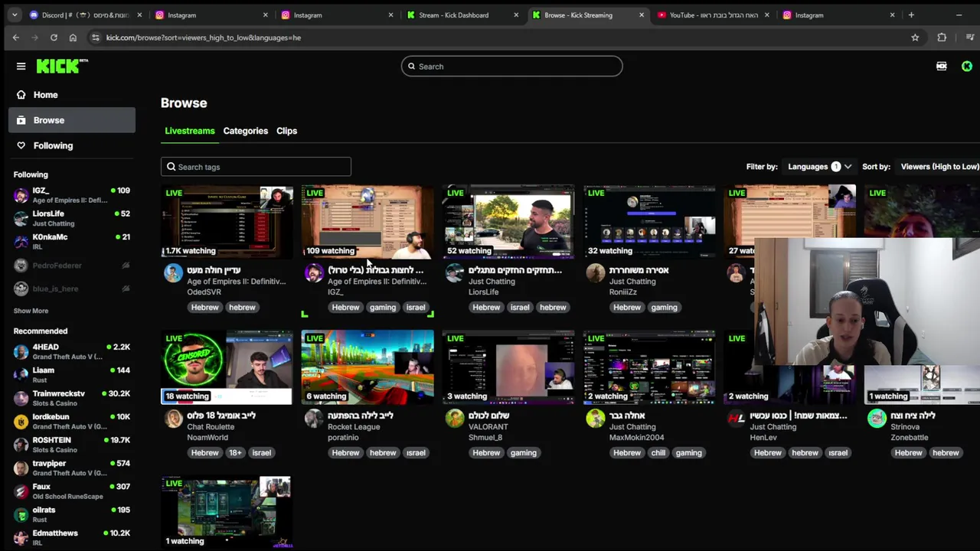Image resolution: width=980 pixels, height=551 pixels.
Task: Select Browse in sidebar
Action: [x=72, y=120]
